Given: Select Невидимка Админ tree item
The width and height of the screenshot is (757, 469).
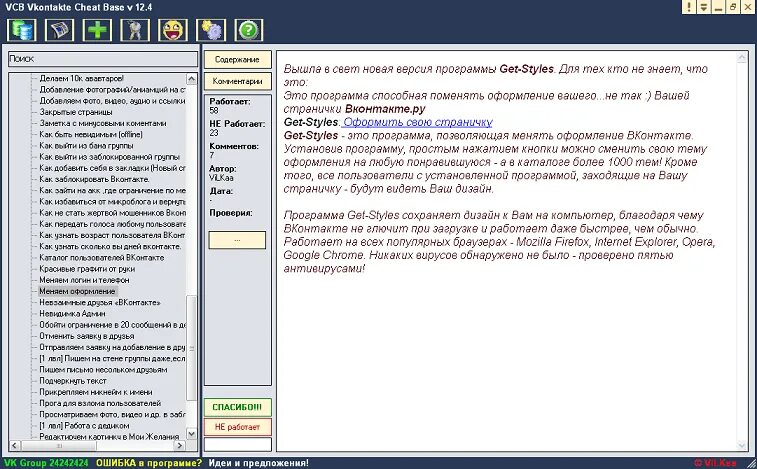Looking at the screenshot, I should coord(72,313).
